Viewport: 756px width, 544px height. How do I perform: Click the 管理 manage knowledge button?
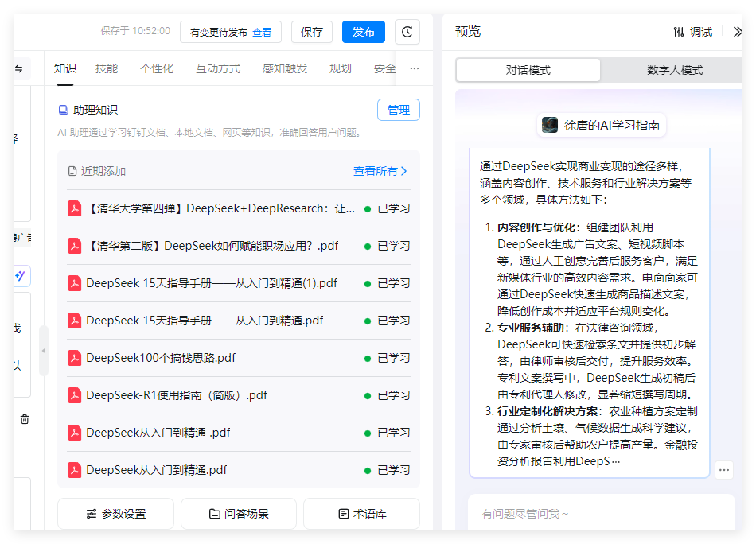coord(399,110)
